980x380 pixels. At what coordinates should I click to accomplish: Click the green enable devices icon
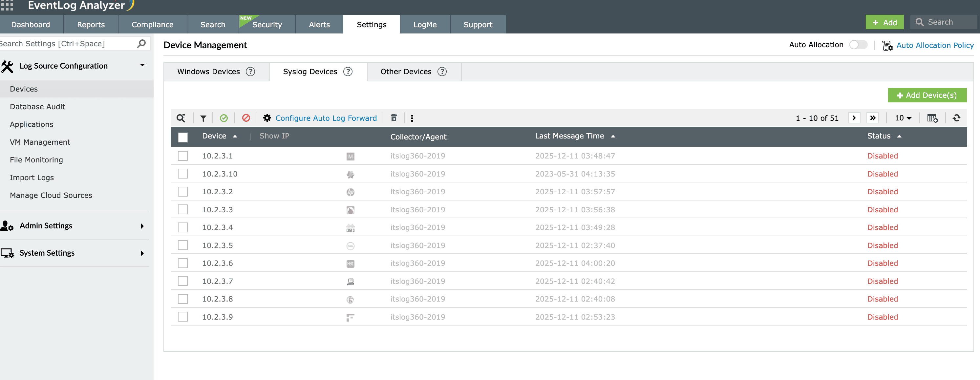tap(224, 118)
